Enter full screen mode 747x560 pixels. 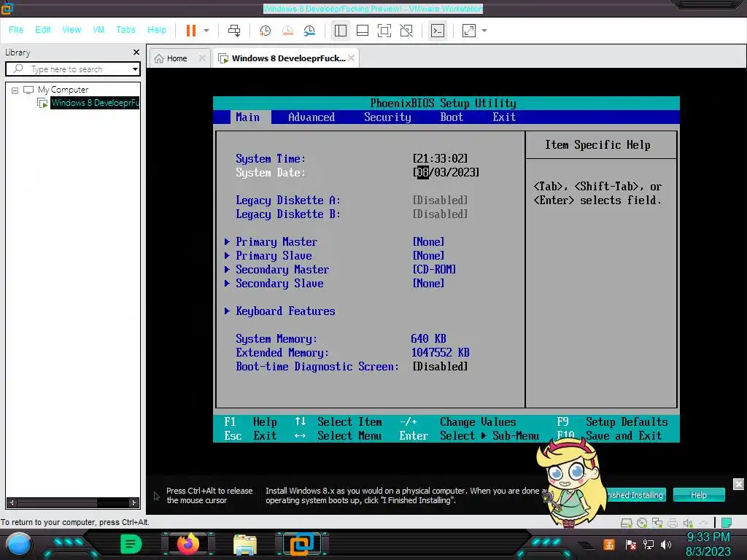(384, 31)
